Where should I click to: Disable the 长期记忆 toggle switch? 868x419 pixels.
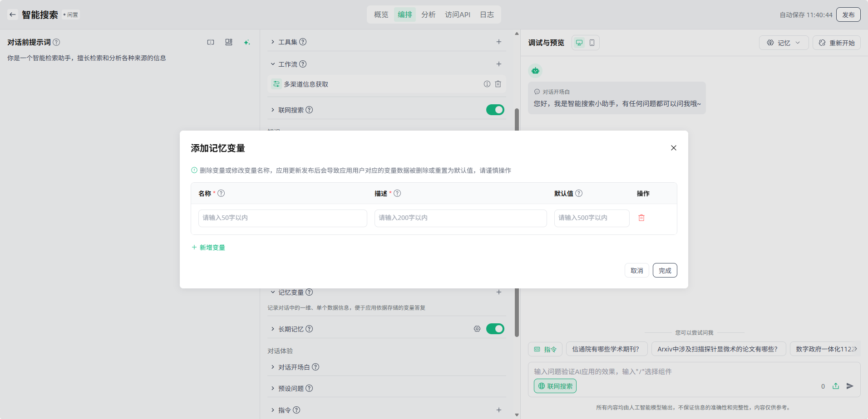click(495, 329)
